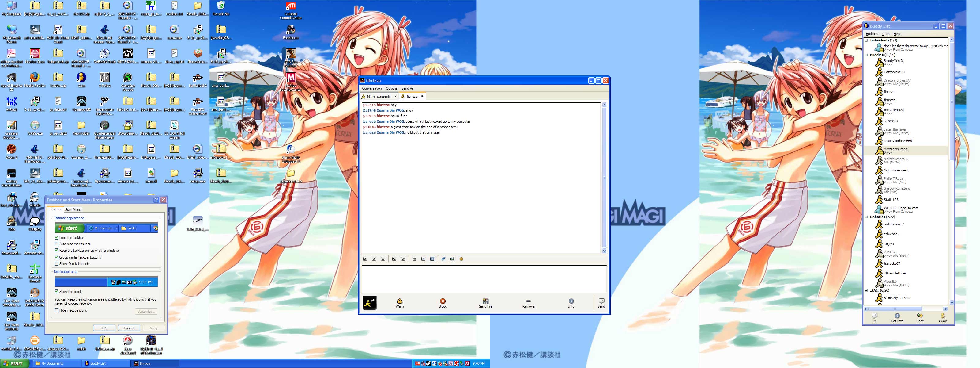Screen dimensions: 980x368
Task: Open the font face picker icon
Action: [414, 259]
